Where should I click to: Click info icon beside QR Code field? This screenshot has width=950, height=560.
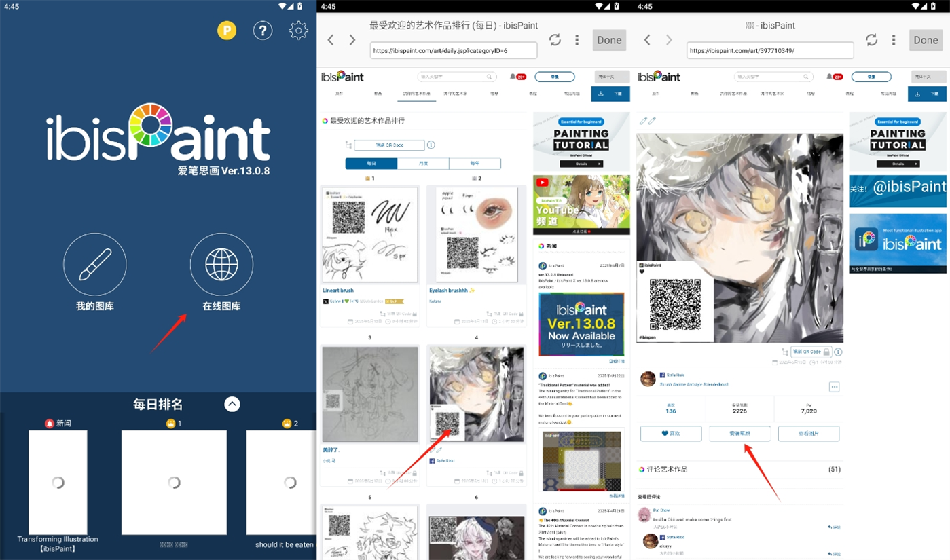431,145
